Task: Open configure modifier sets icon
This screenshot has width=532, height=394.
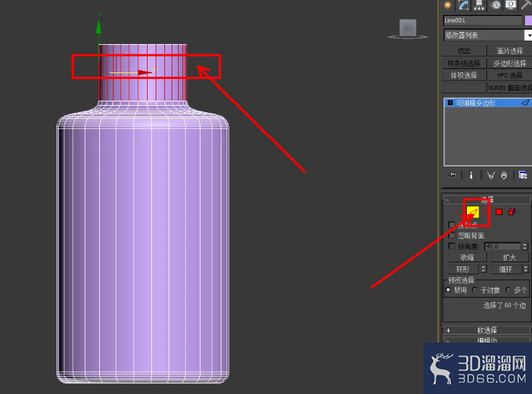Action: coord(523,175)
